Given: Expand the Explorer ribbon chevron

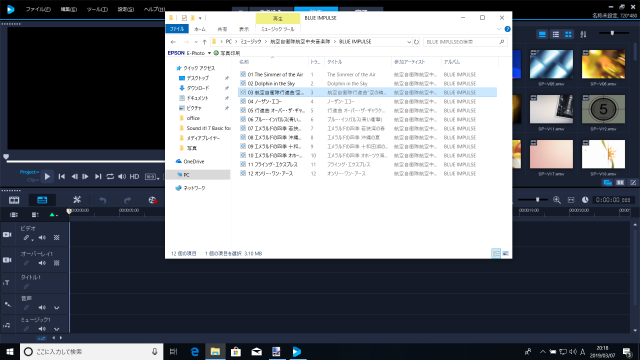Looking at the screenshot, I should [498, 29].
